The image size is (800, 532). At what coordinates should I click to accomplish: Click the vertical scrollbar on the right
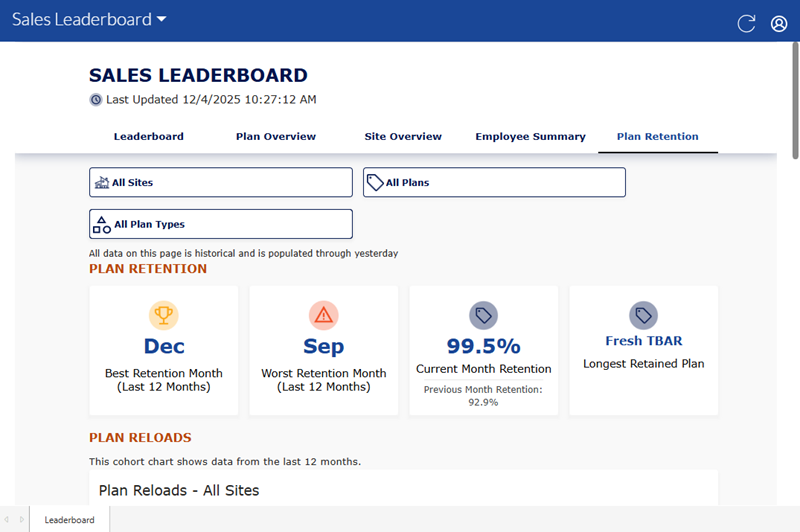point(795,100)
